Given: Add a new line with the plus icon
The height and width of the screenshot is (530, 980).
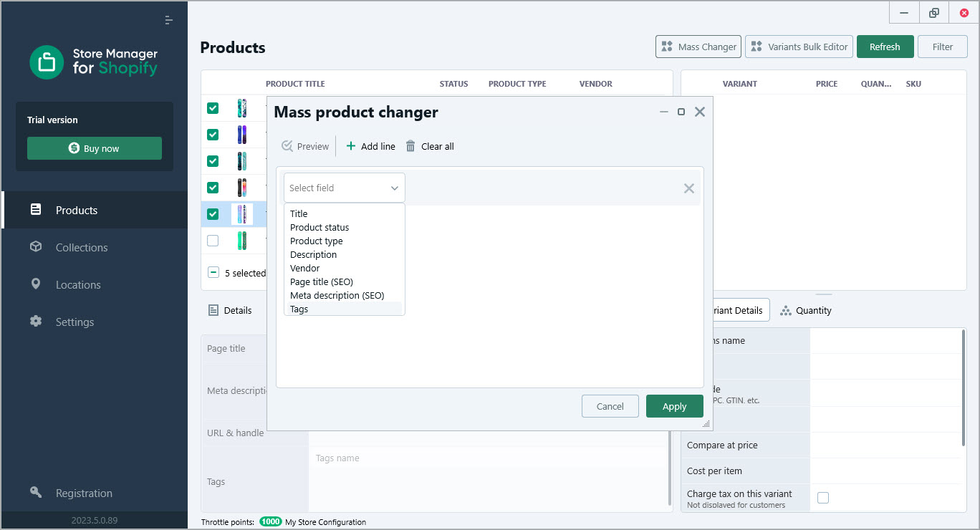Looking at the screenshot, I should [x=370, y=146].
